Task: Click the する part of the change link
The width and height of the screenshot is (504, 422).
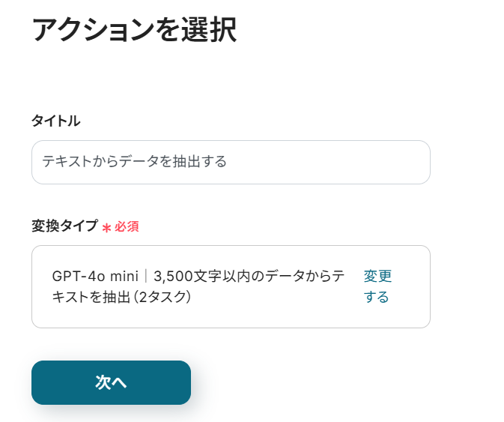Action: pos(377,297)
